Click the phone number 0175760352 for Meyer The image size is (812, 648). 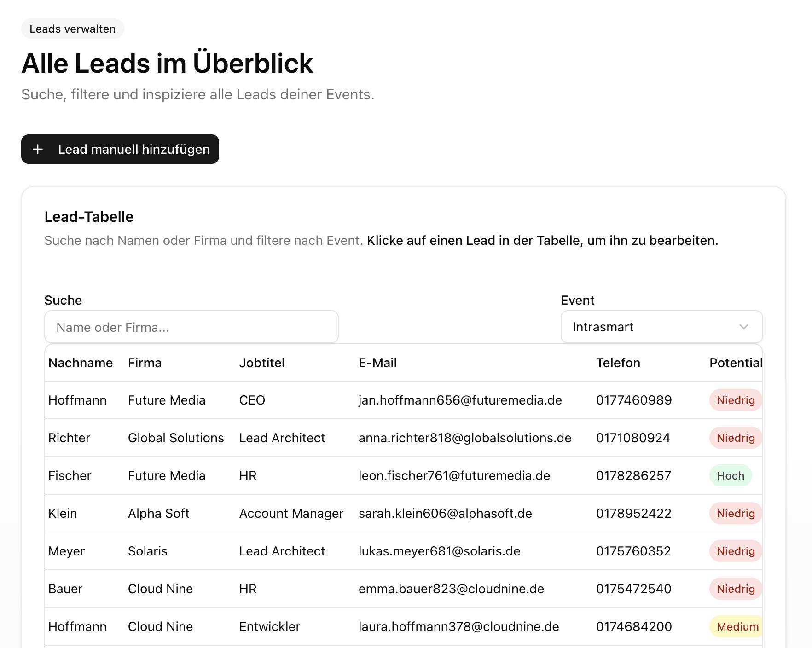[x=633, y=551]
